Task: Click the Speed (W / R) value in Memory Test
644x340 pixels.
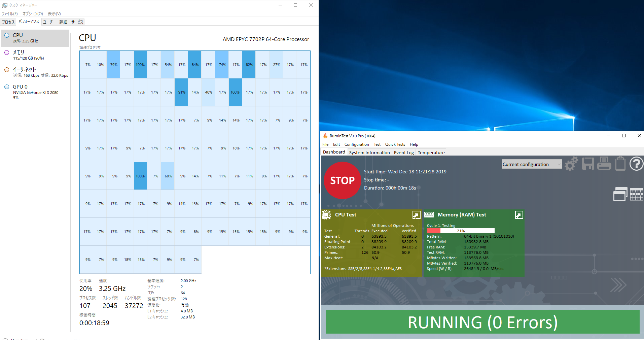Action: pos(484,269)
